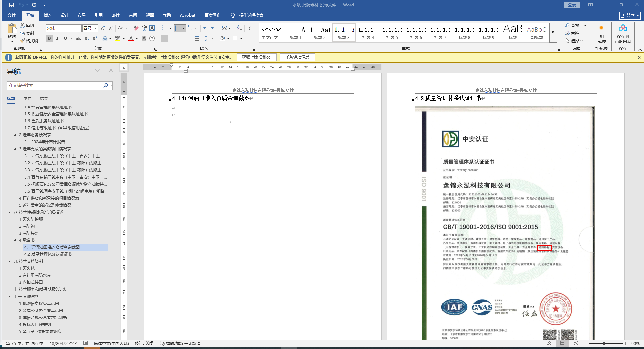Click the '了解详细信息' button
The height and width of the screenshot is (349, 644).
(x=297, y=57)
